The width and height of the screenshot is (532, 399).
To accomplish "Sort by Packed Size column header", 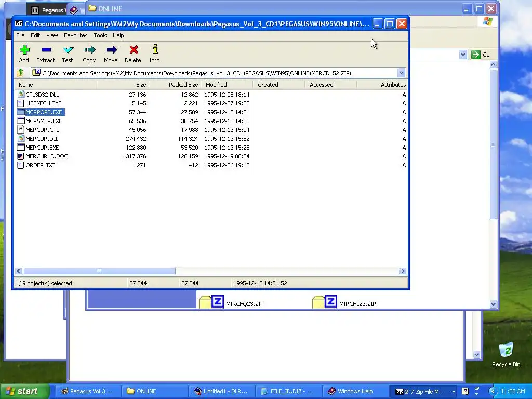I will (x=175, y=85).
